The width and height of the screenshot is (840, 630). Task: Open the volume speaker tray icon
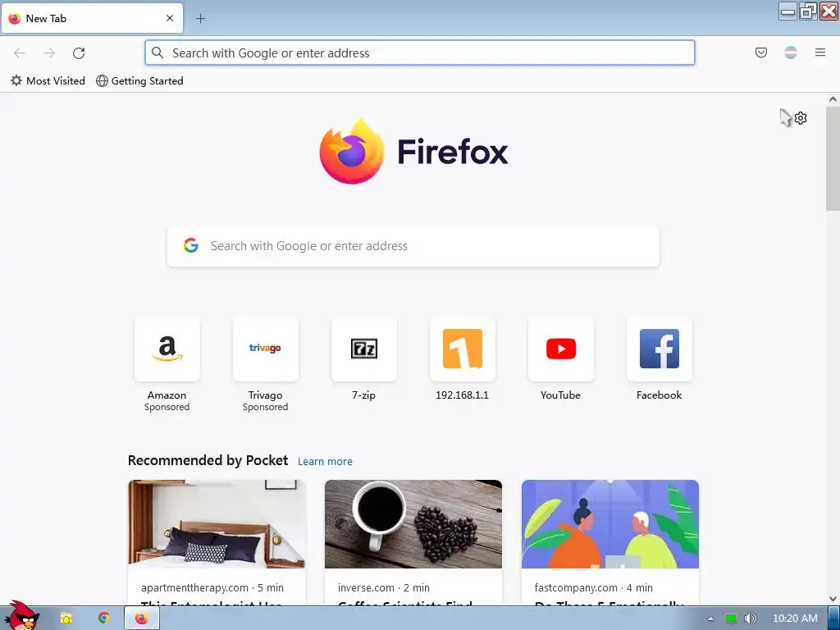coord(750,619)
